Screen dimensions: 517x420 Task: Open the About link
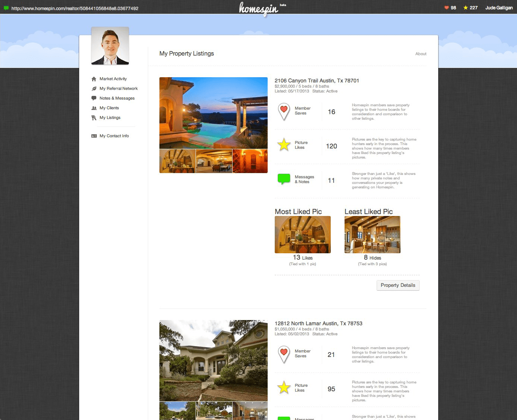point(421,54)
